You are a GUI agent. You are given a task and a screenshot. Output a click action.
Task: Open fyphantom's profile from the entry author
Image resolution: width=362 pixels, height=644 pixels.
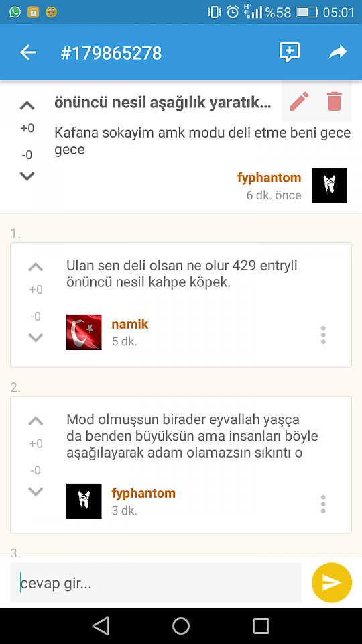click(x=269, y=178)
